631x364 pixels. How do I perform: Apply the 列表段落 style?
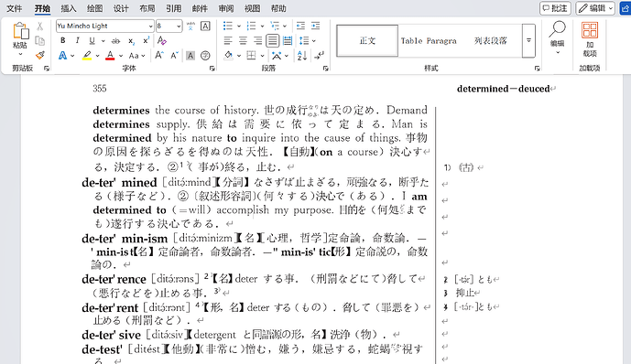(x=491, y=40)
